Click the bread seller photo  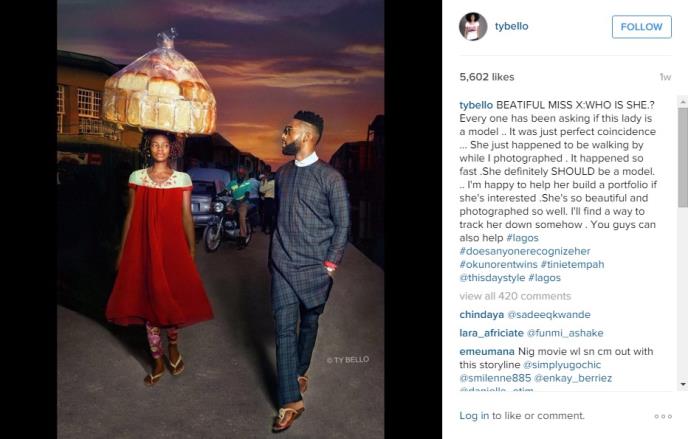(x=221, y=219)
